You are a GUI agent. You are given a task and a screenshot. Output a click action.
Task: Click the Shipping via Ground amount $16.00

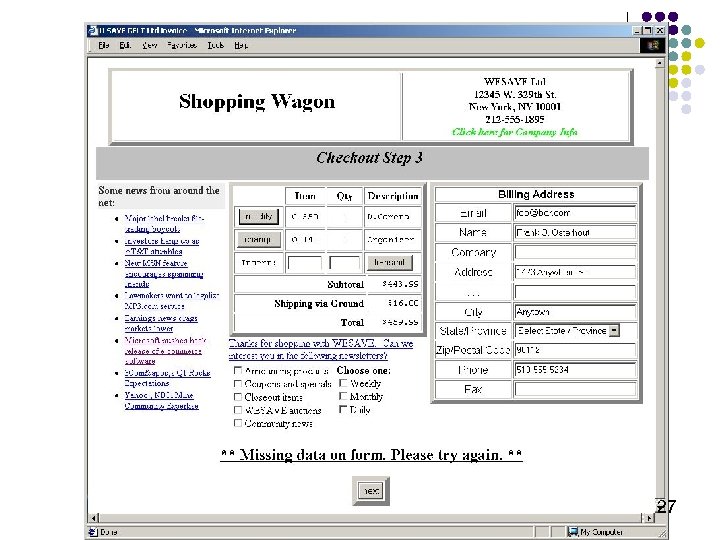[x=403, y=303]
